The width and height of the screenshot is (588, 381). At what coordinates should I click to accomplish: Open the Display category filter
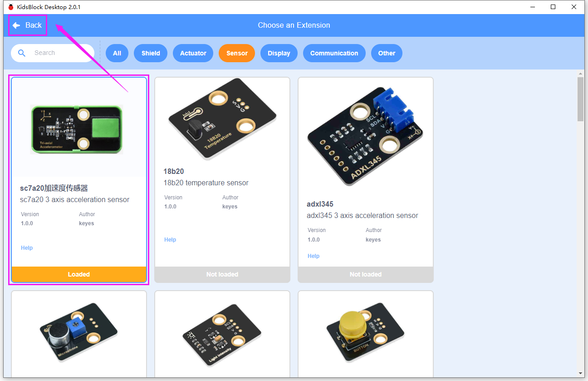279,53
